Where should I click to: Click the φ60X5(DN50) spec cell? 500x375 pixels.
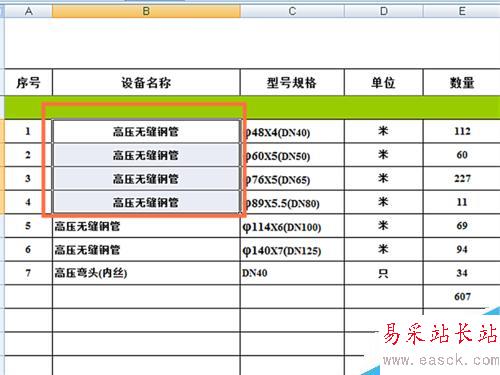tap(292, 155)
